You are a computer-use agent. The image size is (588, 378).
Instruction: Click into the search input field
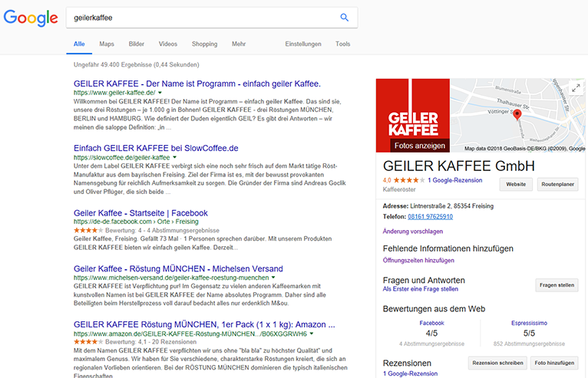point(200,18)
